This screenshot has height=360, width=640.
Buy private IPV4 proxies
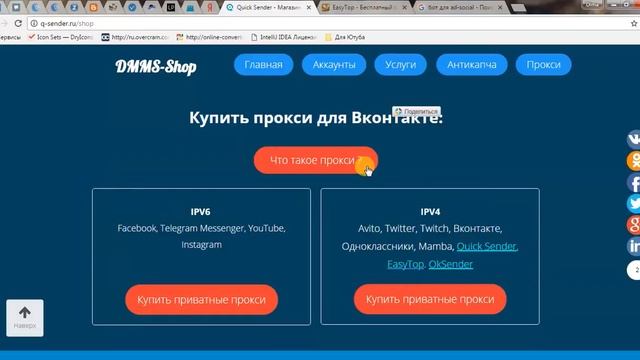430,299
